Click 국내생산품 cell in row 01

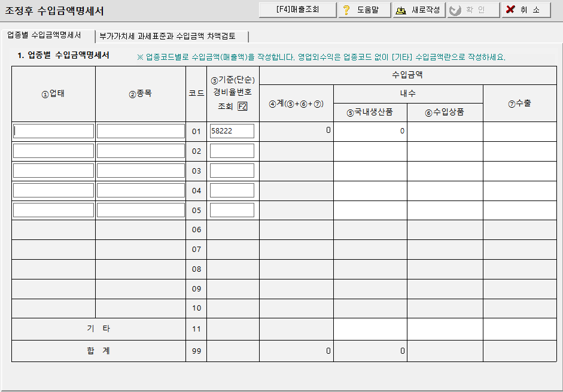[370, 132]
